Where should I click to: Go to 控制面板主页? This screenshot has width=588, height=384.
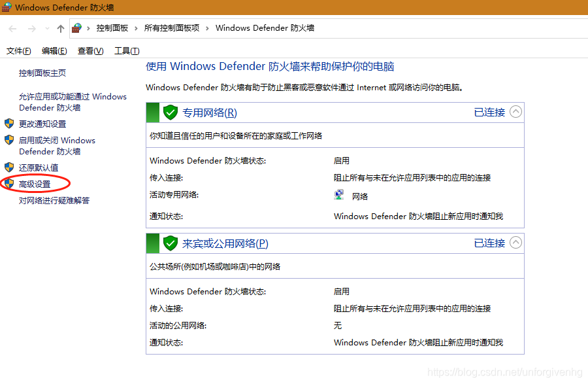[42, 73]
